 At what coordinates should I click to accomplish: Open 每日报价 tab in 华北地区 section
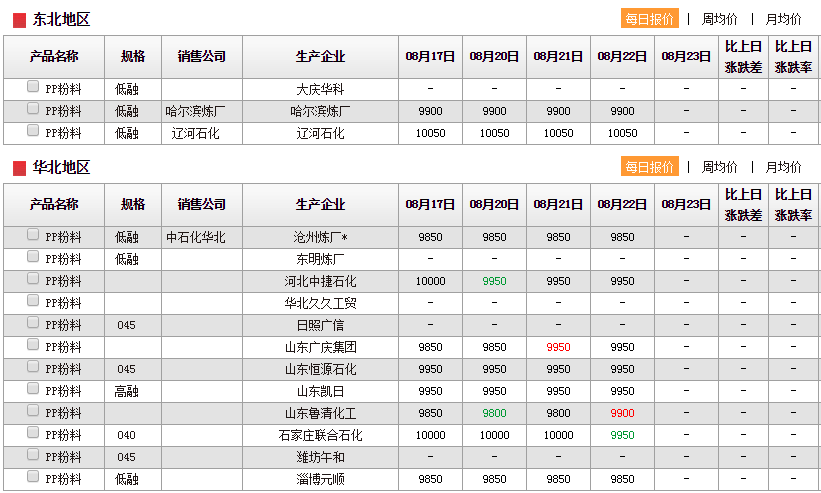[649, 167]
